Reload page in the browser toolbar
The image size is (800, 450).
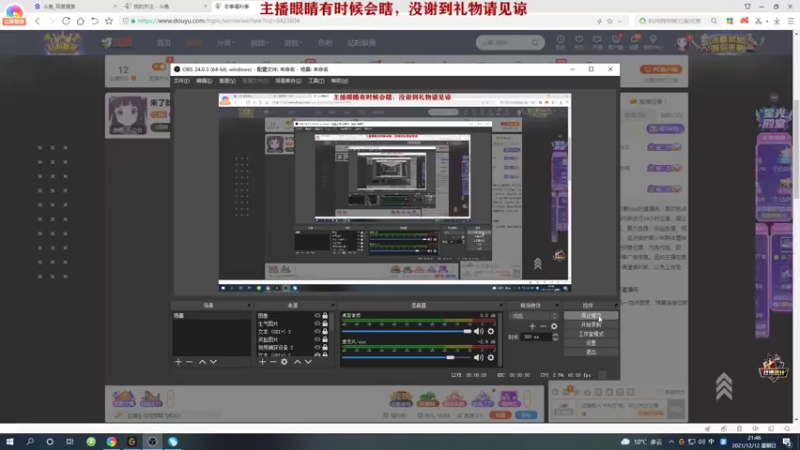tap(66, 21)
